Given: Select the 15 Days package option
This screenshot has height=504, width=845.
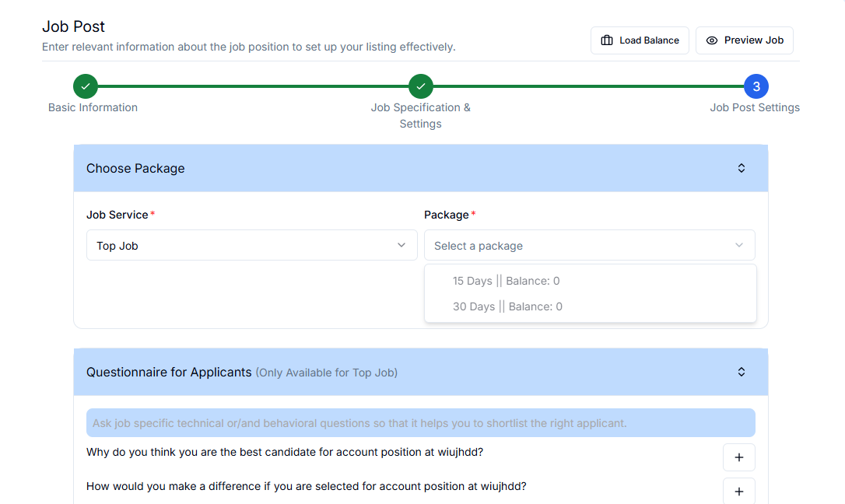Looking at the screenshot, I should coord(506,281).
